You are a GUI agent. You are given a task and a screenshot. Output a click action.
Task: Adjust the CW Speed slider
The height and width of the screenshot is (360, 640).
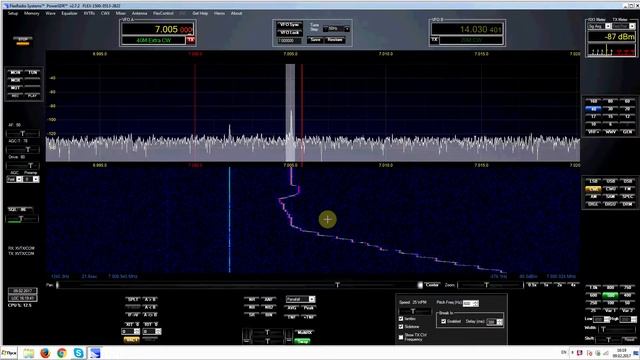click(x=415, y=311)
